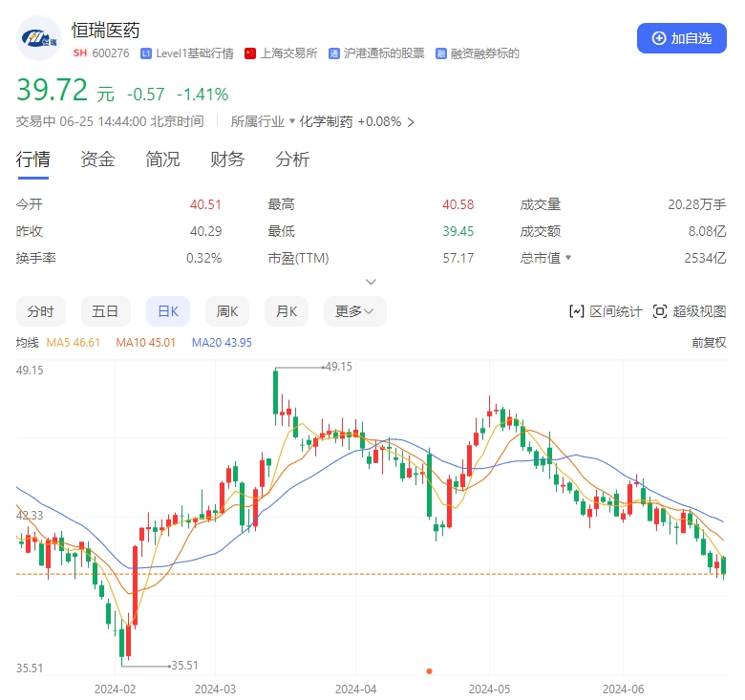Viewport: 745px width, 700px height.
Task: Click the 上海交易所 label
Action: coord(288,53)
